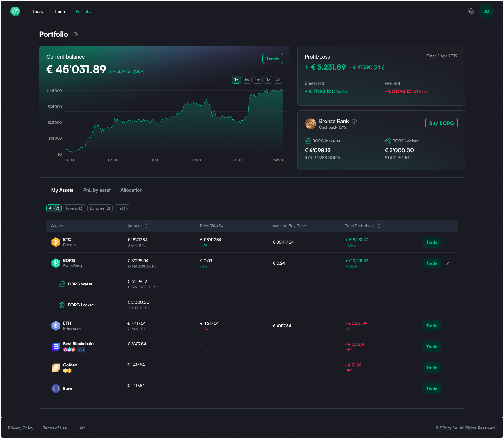Click the BORG Wallet row icon
The image size is (504, 439).
[62, 284]
